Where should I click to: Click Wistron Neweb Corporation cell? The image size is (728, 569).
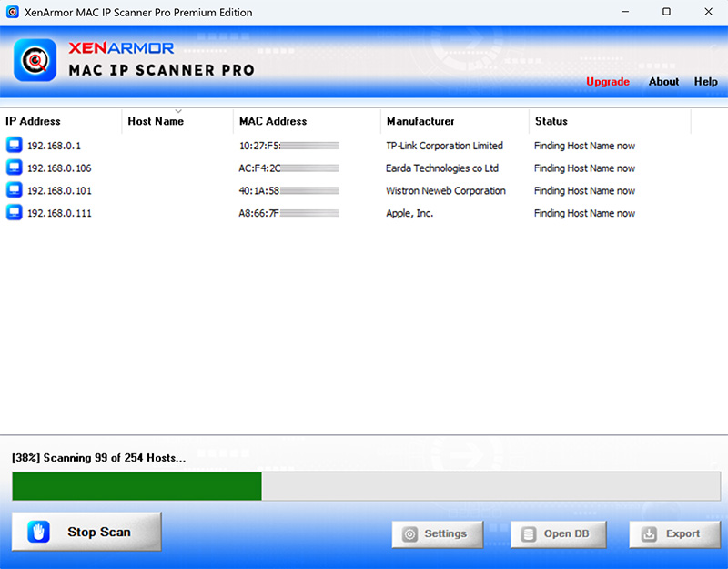click(x=446, y=191)
